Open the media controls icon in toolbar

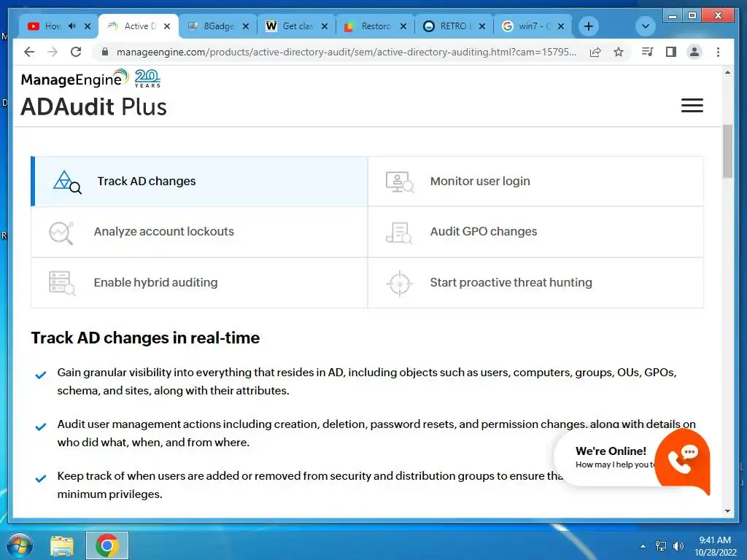tap(647, 52)
